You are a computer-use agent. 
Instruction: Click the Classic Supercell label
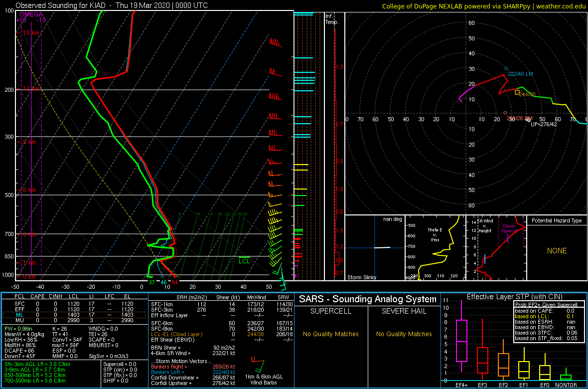[509, 228]
